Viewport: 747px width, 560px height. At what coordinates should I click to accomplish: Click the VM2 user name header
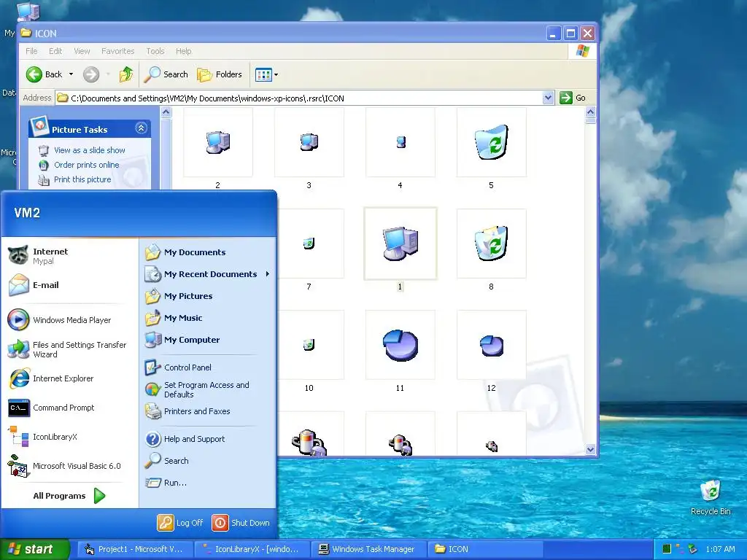(x=27, y=213)
